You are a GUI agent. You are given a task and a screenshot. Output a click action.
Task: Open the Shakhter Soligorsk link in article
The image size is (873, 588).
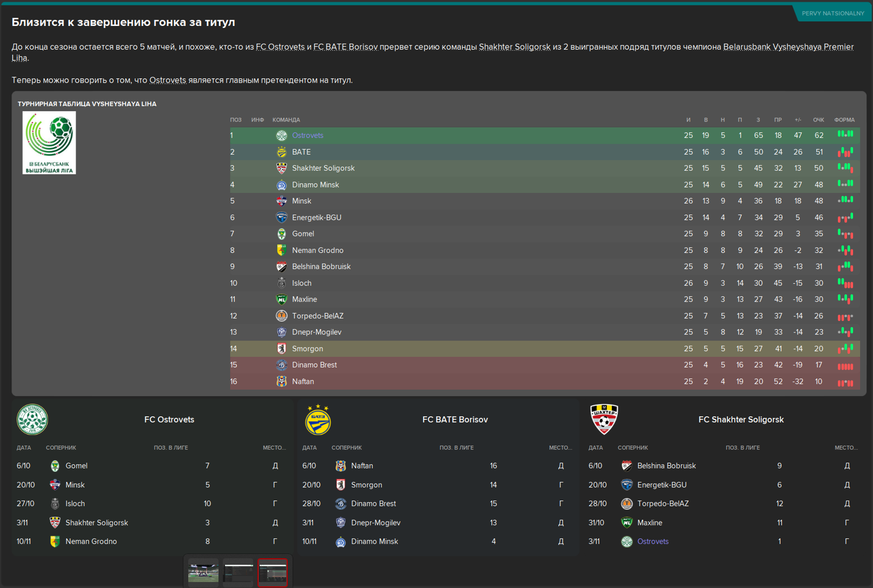(x=514, y=47)
